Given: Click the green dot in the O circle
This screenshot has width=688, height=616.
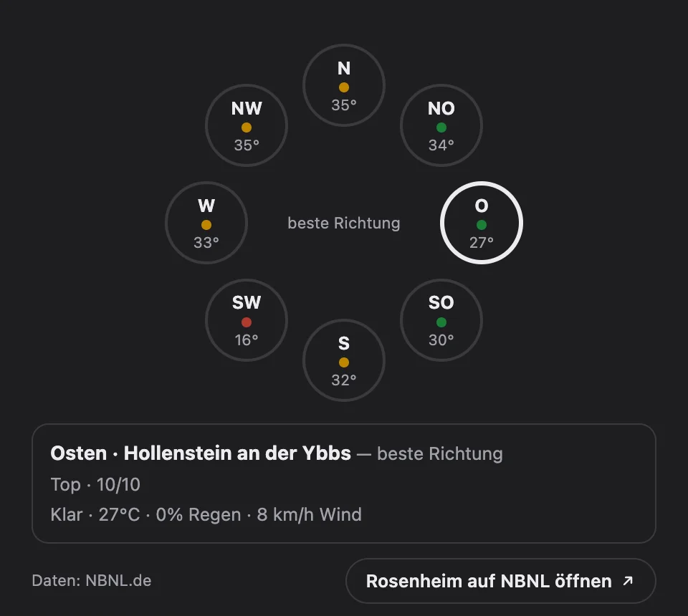Looking at the screenshot, I should [482, 225].
